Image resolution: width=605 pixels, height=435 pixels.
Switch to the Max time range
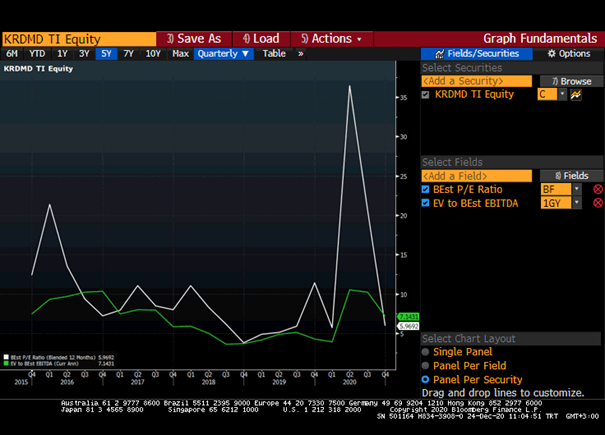point(180,54)
